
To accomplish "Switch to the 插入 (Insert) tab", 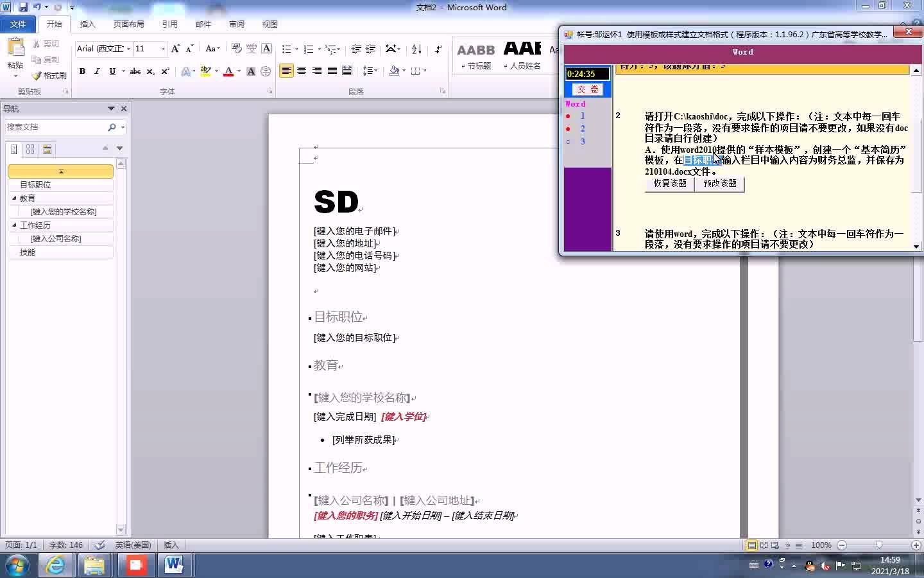I will (x=87, y=24).
